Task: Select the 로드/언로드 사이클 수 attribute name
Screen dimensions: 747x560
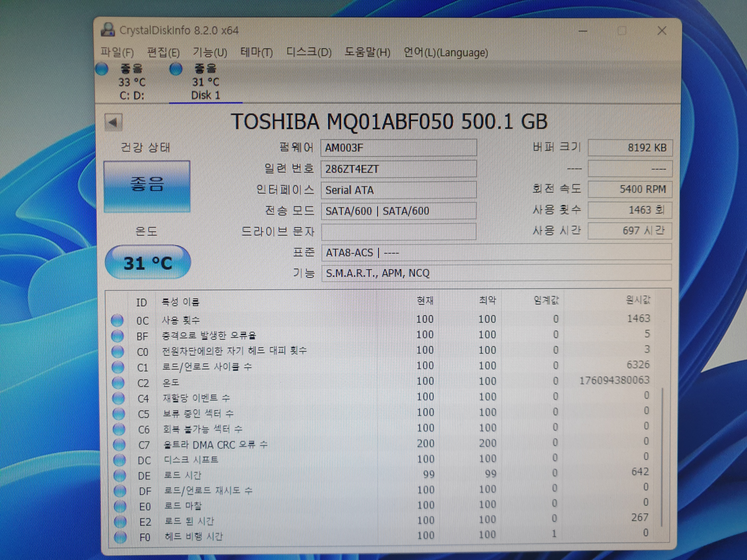Action: [207, 367]
